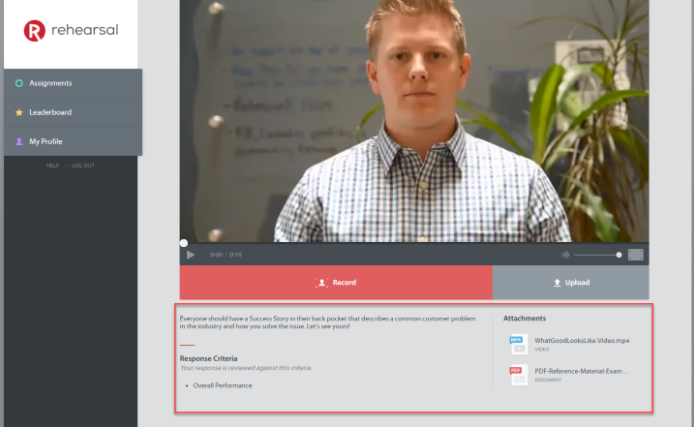
Task: Click the green circle Assignments icon
Action: 19,83
